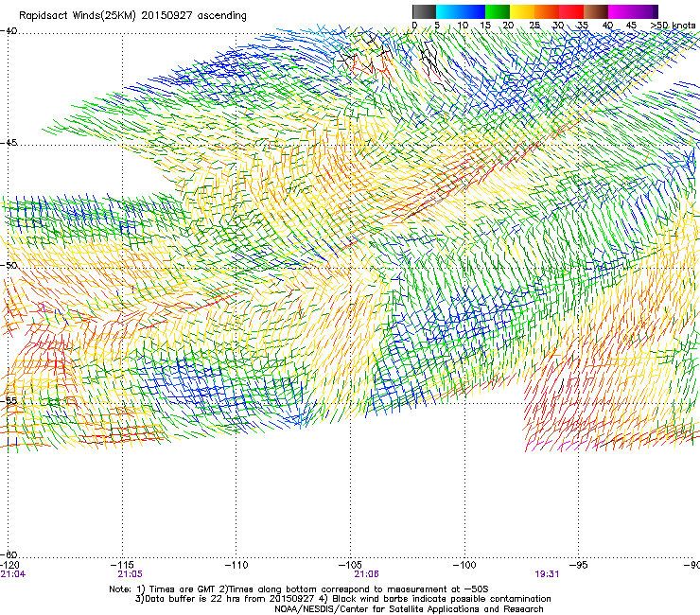This screenshot has height=615, width=700.
Task: Click the purple "21:06" pass time
Action: (x=366, y=574)
